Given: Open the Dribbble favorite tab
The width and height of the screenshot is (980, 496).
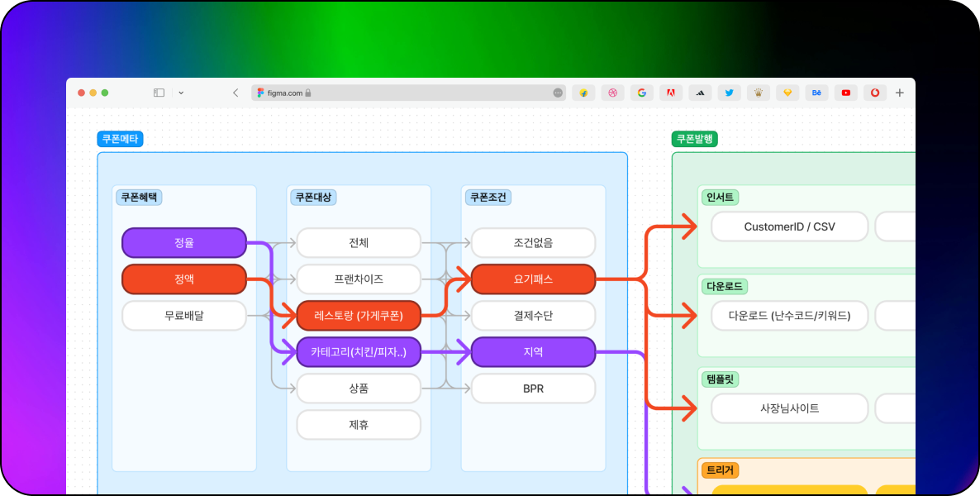Looking at the screenshot, I should click(x=613, y=93).
